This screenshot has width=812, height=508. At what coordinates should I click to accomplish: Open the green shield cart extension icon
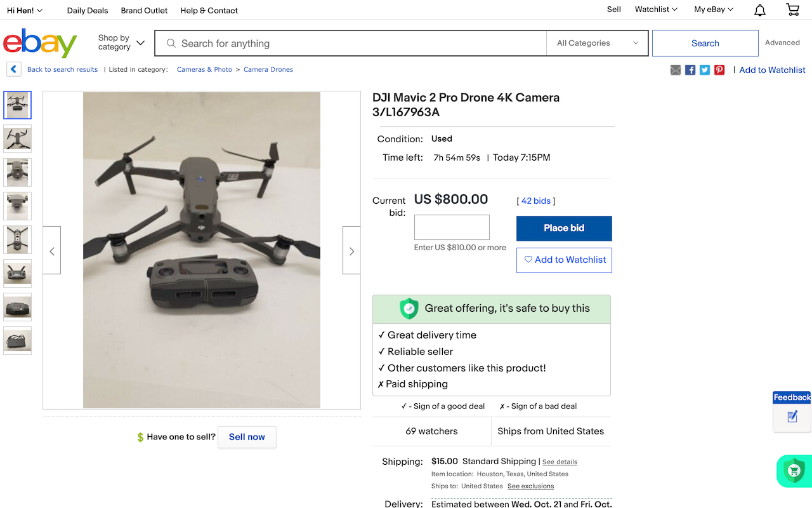pyautogui.click(x=794, y=471)
